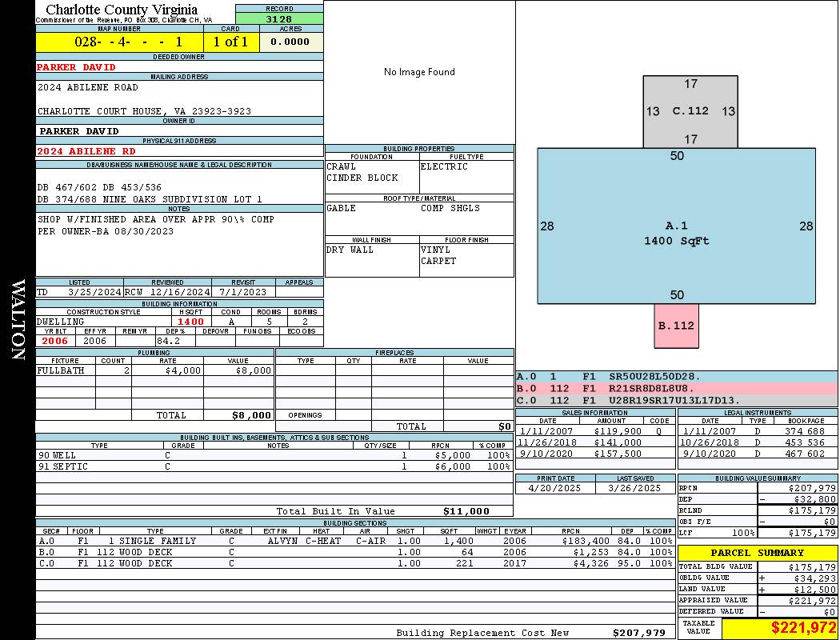The width and height of the screenshot is (840, 640).
Task: Select LAND VALUE $12,500
Action: (815, 590)
